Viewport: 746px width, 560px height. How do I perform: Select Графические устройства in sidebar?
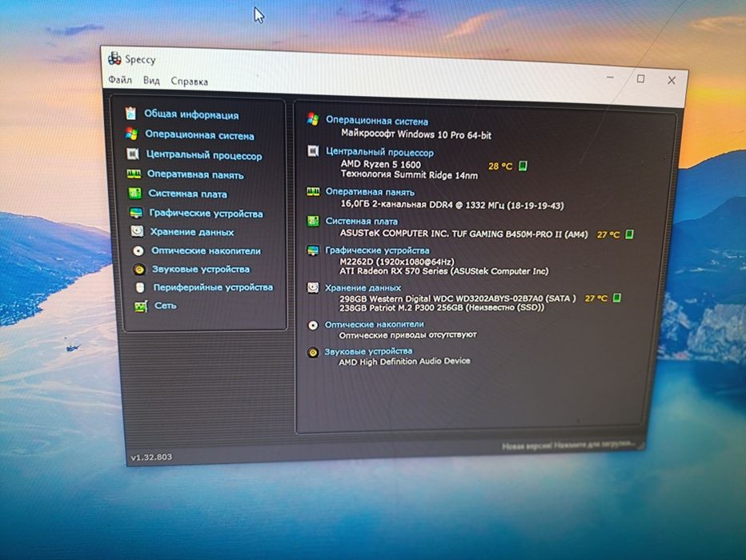point(206,214)
